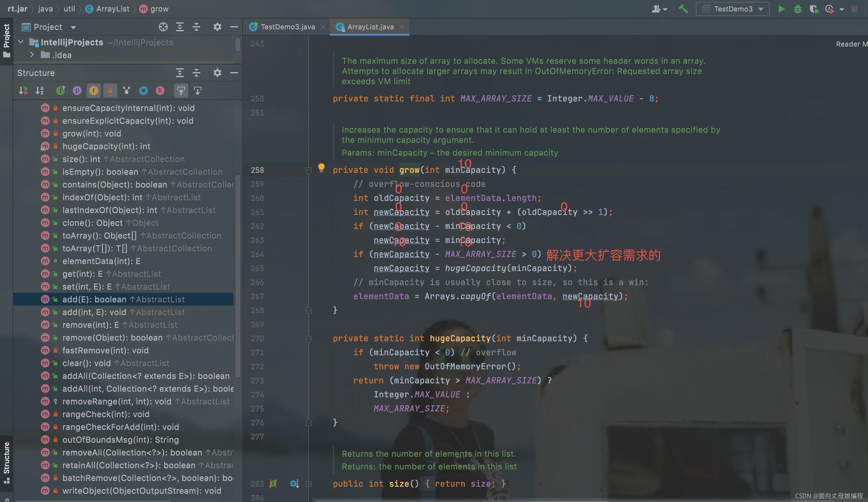Click the intention lightbulb near grow method
868x502 pixels.
(x=322, y=168)
